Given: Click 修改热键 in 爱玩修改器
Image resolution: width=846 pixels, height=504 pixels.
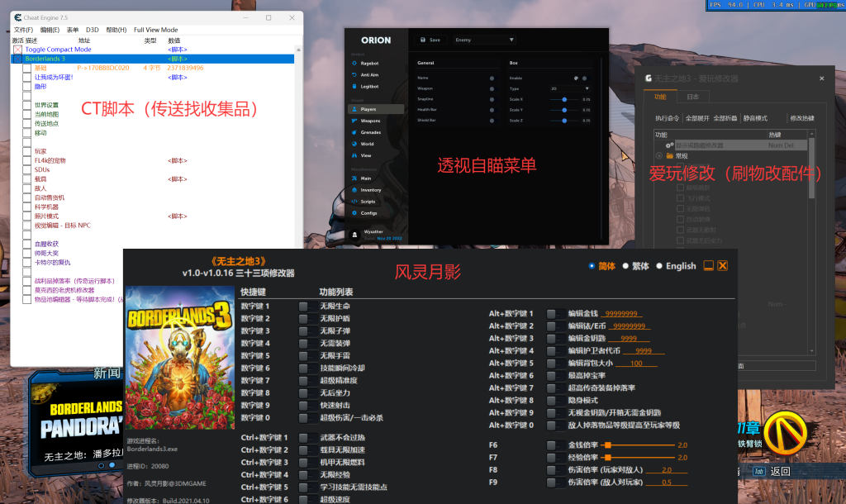Looking at the screenshot, I should tap(801, 118).
